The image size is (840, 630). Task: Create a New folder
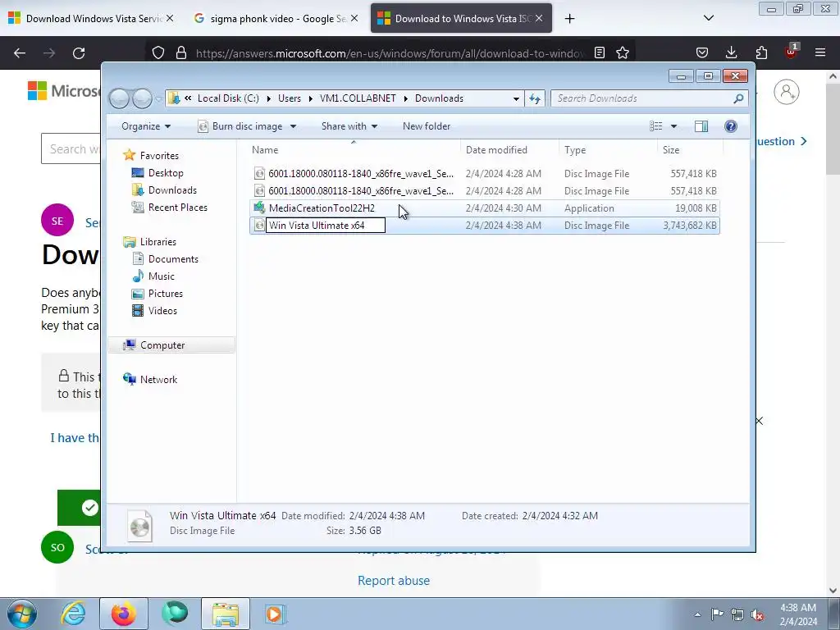click(x=427, y=126)
